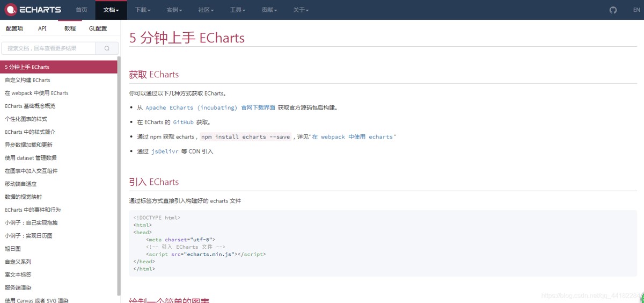
Task: Click the search magnifier button
Action: [x=107, y=48]
